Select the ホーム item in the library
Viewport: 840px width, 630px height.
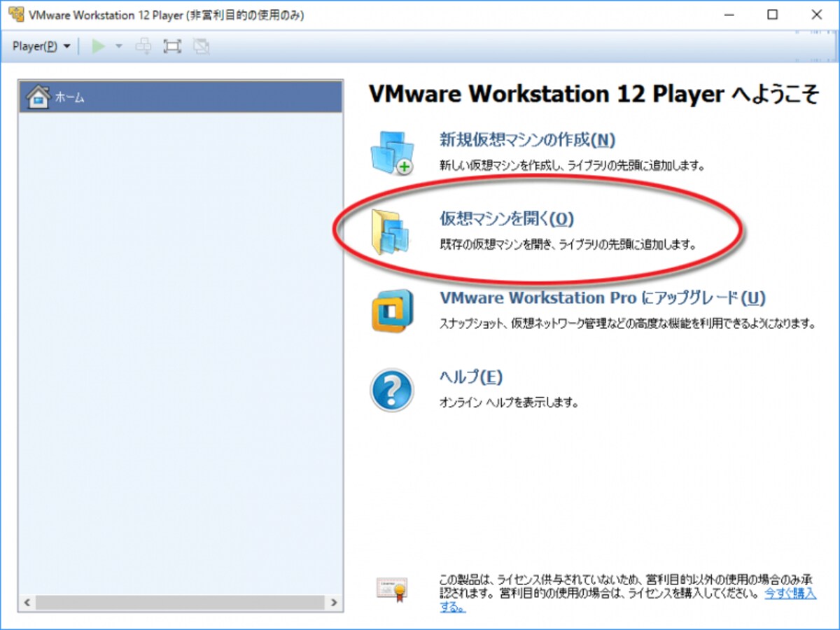(x=180, y=97)
